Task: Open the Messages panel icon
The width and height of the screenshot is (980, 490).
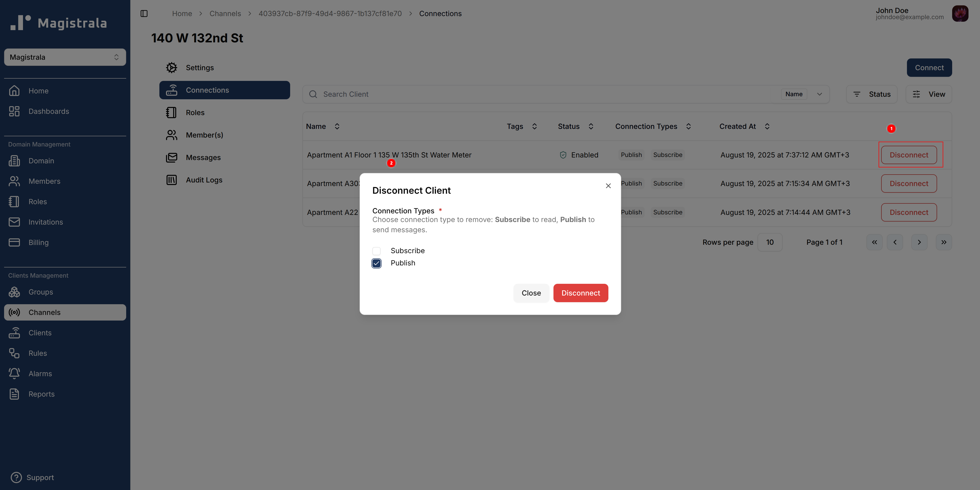Action: pyautogui.click(x=172, y=157)
